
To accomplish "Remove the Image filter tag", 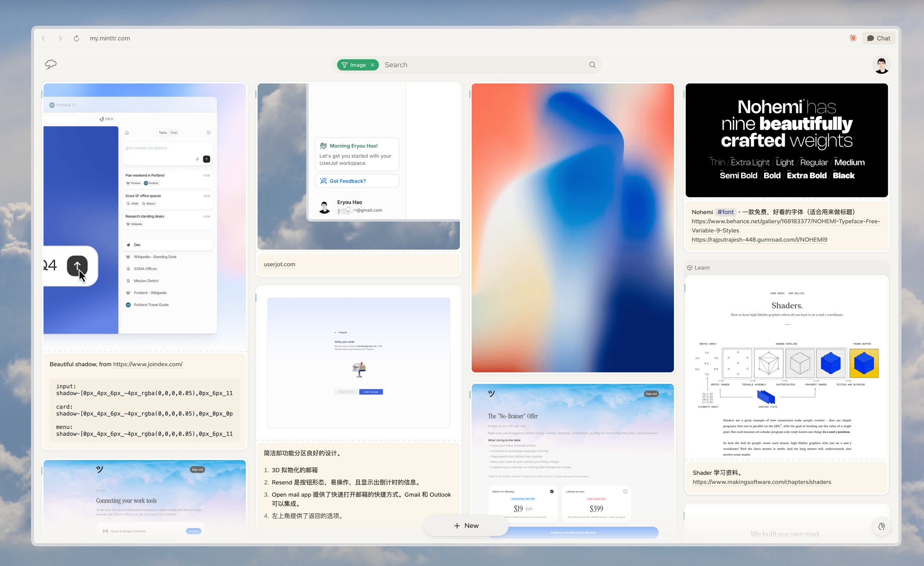I will click(x=372, y=65).
